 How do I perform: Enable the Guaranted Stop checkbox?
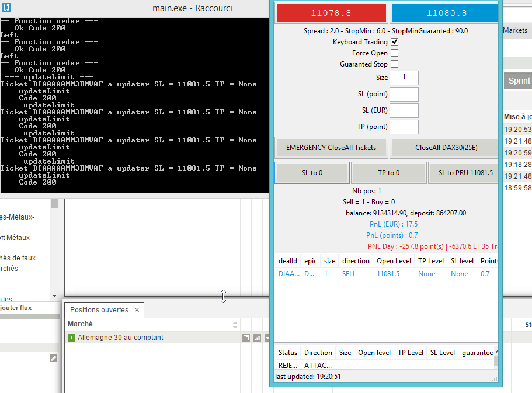pos(395,64)
